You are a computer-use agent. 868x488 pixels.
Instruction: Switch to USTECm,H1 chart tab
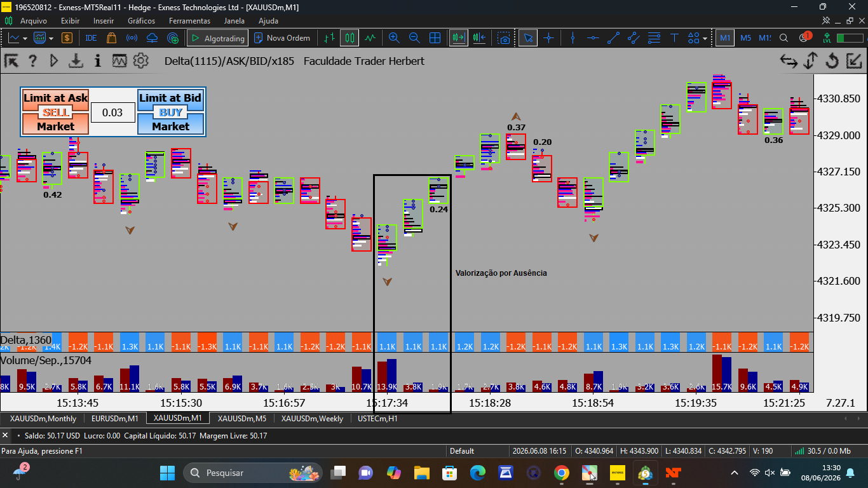[x=377, y=418]
